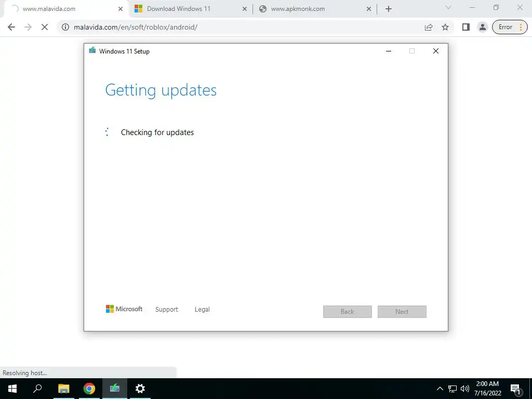Screen dimensions: 532x399
Task: Click the browser forward arrow
Action: coord(28,27)
